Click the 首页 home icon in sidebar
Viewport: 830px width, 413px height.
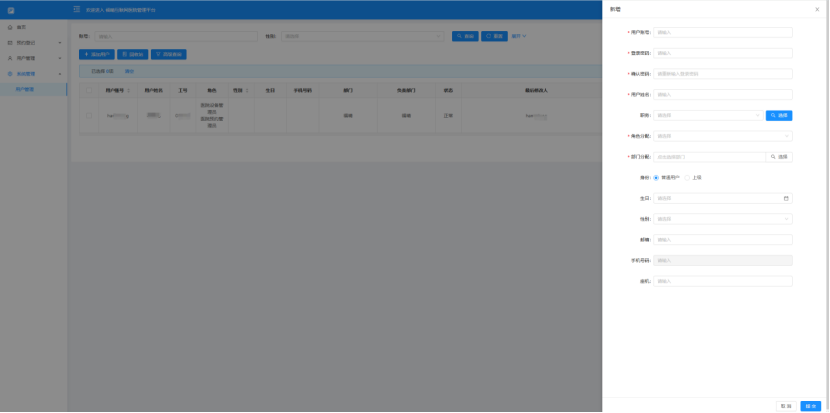10,27
